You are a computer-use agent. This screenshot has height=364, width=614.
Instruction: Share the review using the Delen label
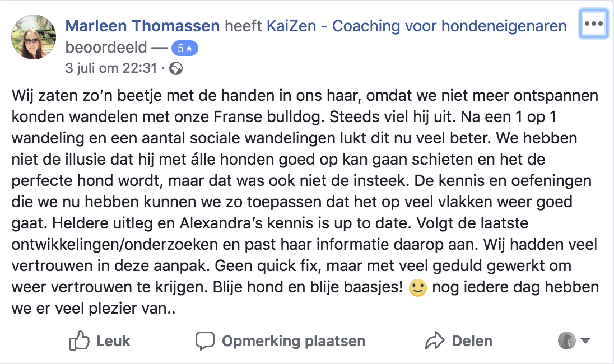472,341
